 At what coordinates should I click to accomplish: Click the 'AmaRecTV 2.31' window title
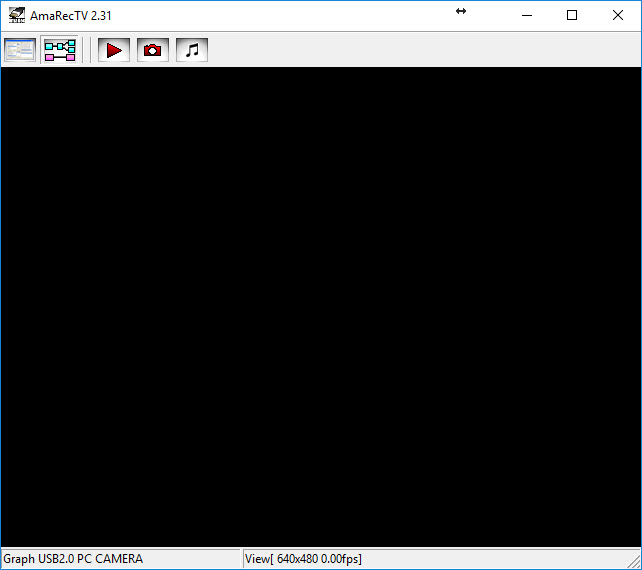[x=70, y=16]
